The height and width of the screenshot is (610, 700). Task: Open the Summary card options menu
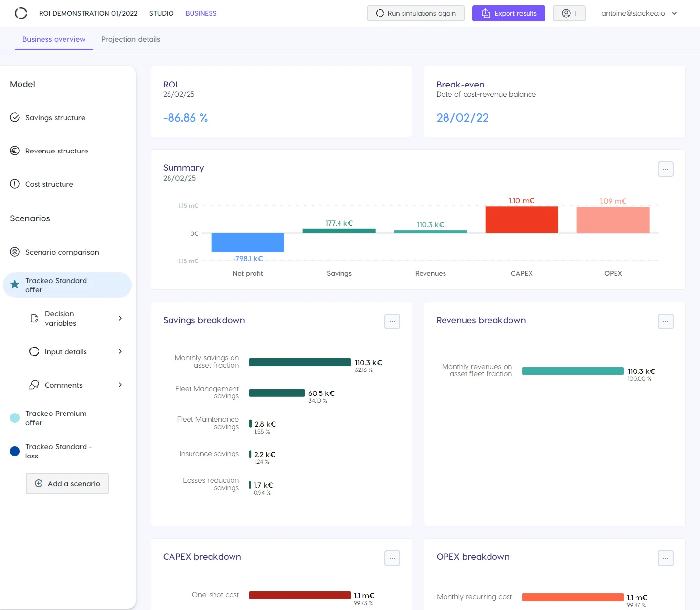click(x=666, y=169)
